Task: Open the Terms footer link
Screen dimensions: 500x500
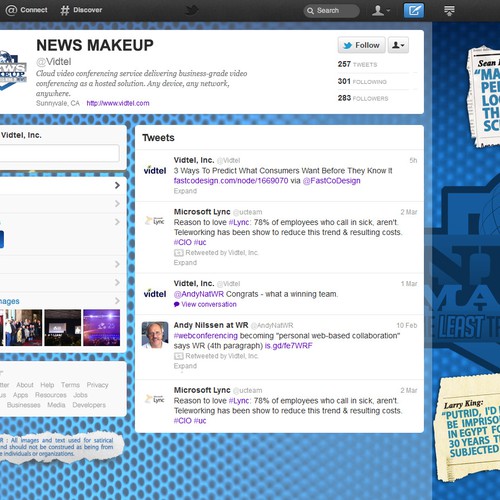Action: coord(70,385)
